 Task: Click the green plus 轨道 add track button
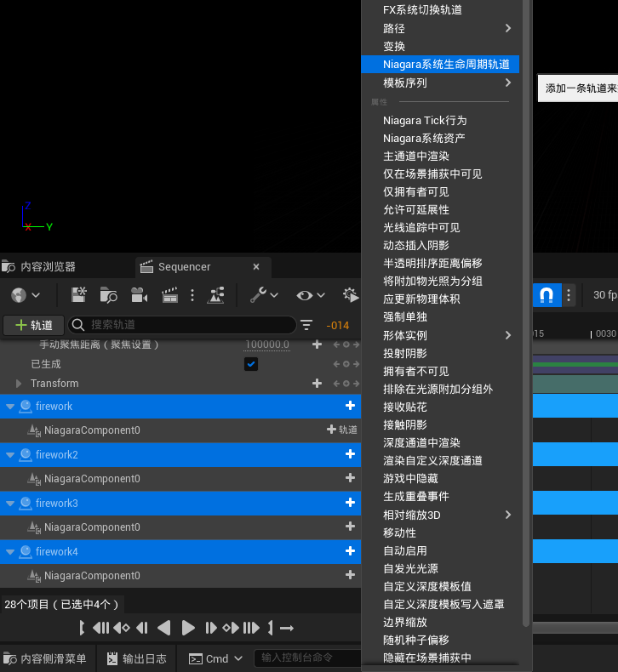[33, 325]
